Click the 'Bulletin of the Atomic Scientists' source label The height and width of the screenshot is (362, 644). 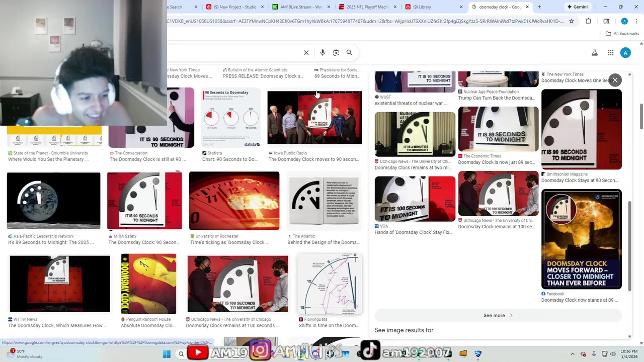pos(257,70)
